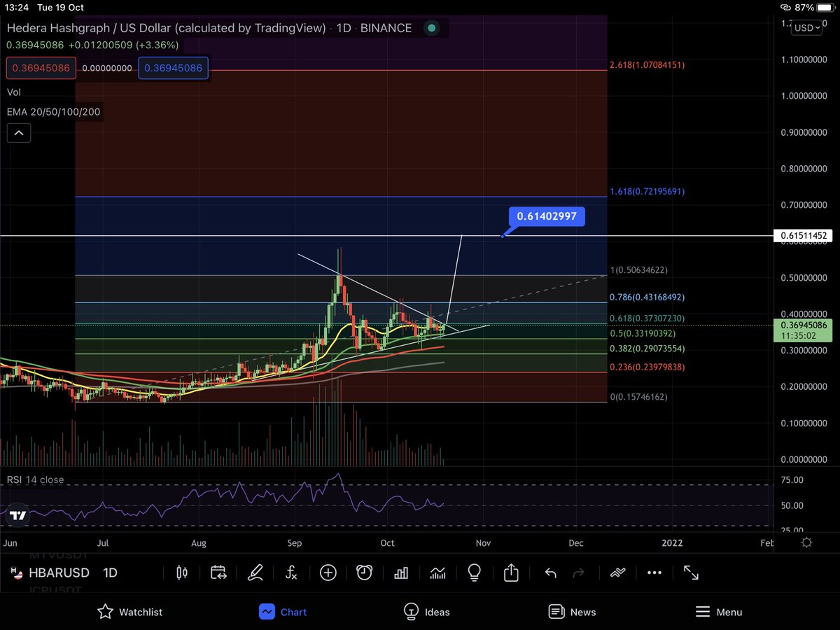Open the indicators fx menu
This screenshot has width=840, height=630.
click(x=291, y=573)
